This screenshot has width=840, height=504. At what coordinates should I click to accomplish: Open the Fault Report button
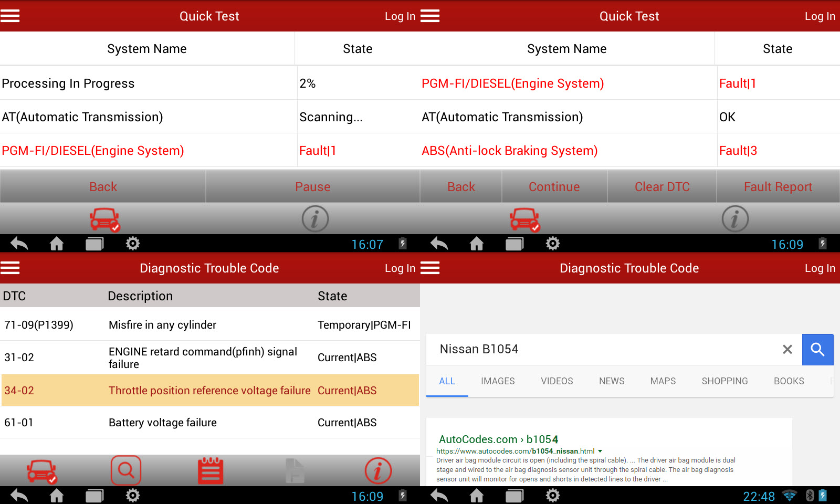pyautogui.click(x=778, y=186)
